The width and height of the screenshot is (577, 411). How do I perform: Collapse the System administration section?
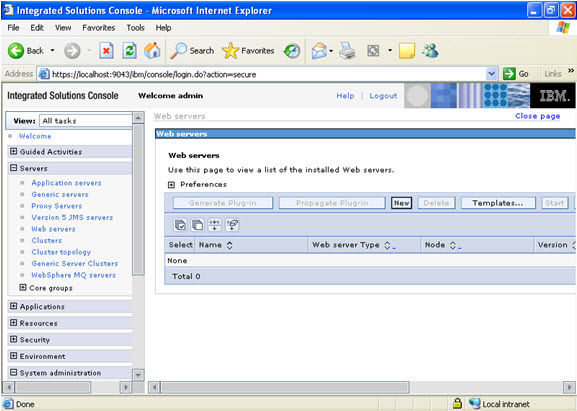14,372
